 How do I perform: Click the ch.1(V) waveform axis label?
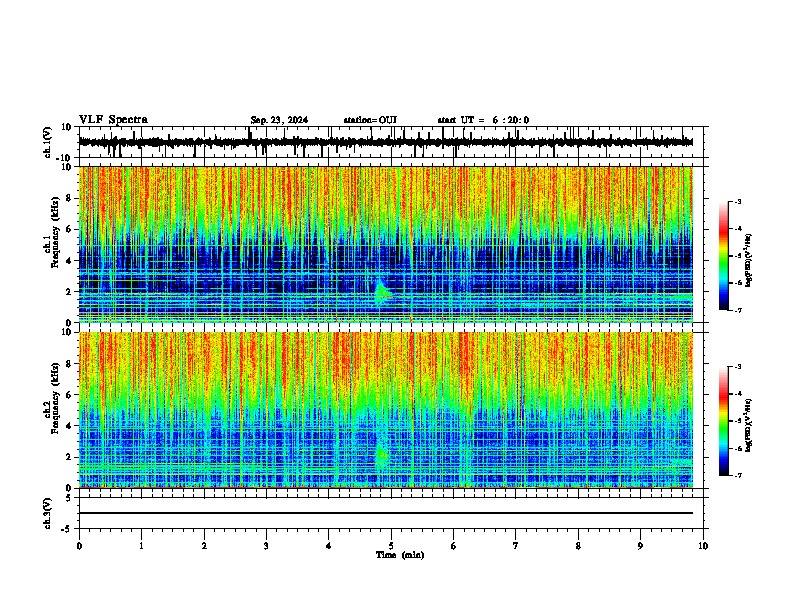pos(48,142)
